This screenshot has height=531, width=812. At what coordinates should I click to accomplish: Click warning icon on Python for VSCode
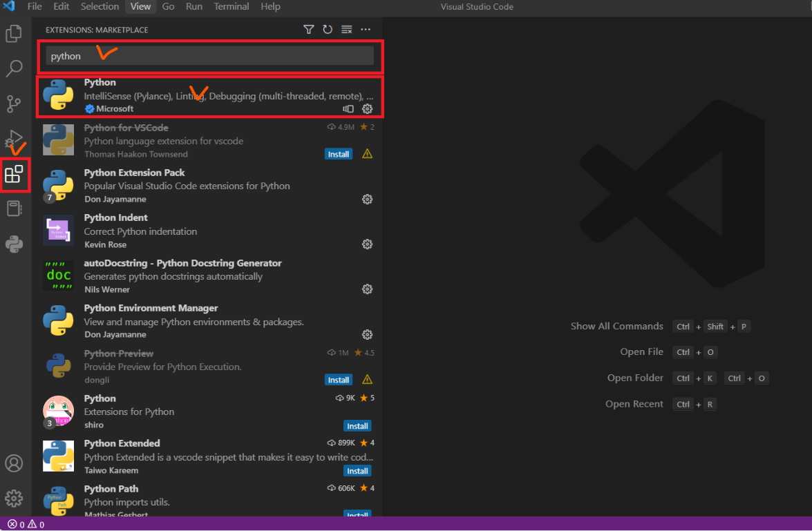(x=367, y=154)
